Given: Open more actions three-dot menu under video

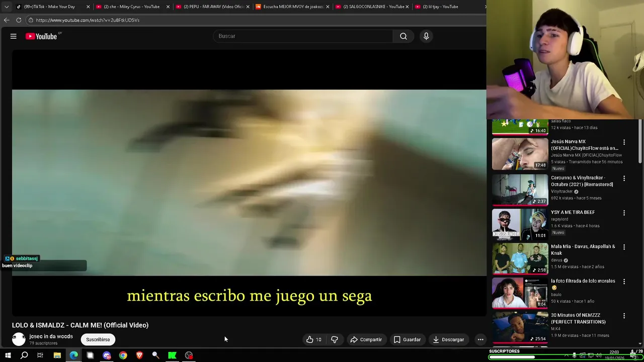Looking at the screenshot, I should pos(480,339).
